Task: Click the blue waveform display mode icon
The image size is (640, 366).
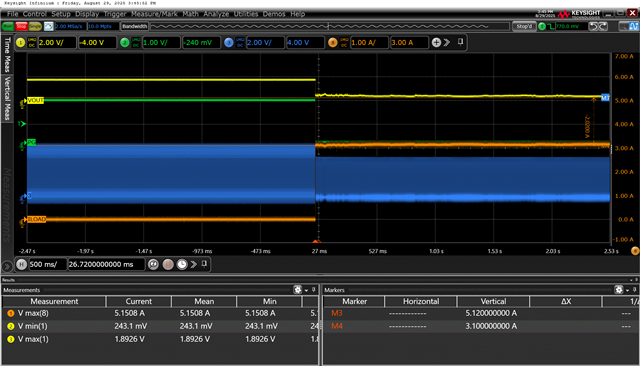Action: click(x=633, y=27)
